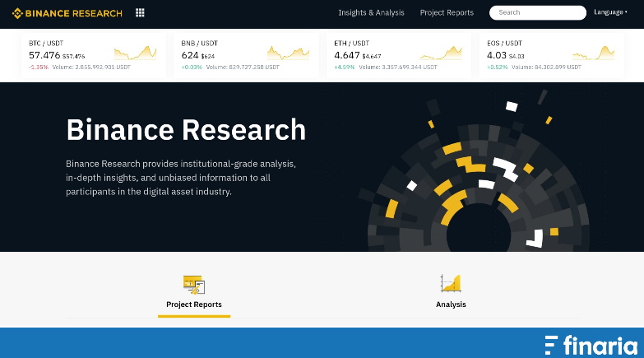
Task: Click the EOS price 4.03
Action: click(497, 55)
